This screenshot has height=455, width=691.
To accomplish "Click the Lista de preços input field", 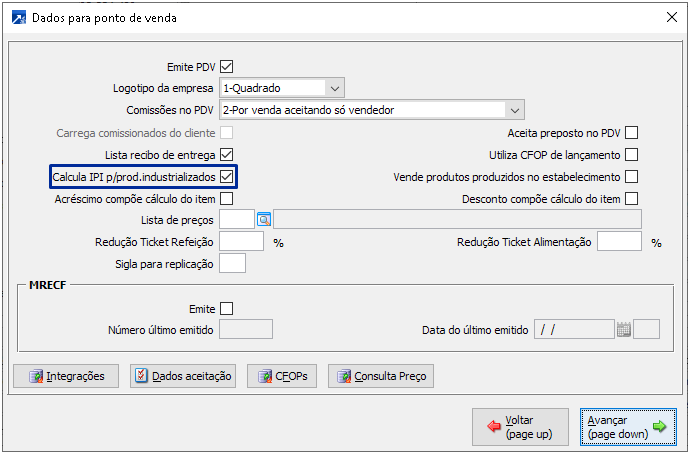I will click(237, 220).
